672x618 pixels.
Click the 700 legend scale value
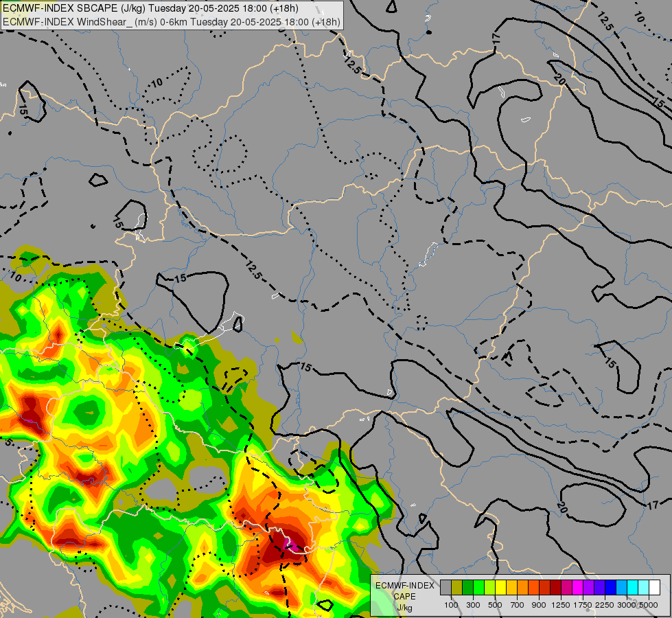point(518,605)
